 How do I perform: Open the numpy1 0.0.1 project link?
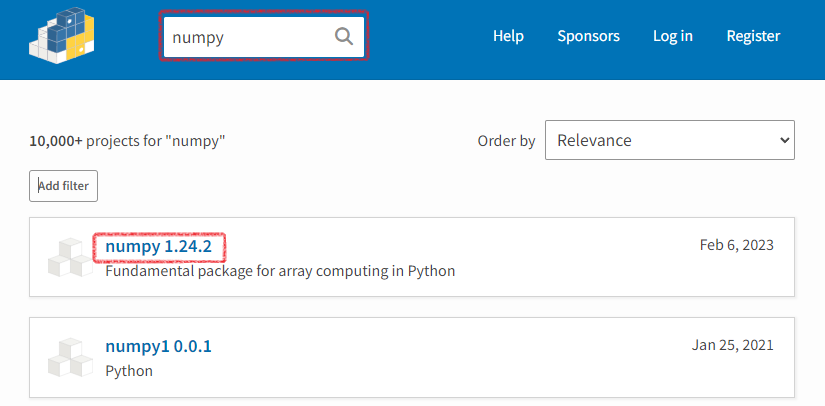(x=158, y=347)
